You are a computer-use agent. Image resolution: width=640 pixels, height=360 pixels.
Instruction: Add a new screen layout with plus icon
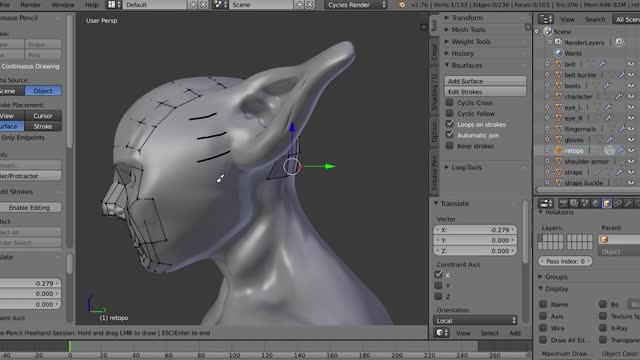[x=193, y=5]
